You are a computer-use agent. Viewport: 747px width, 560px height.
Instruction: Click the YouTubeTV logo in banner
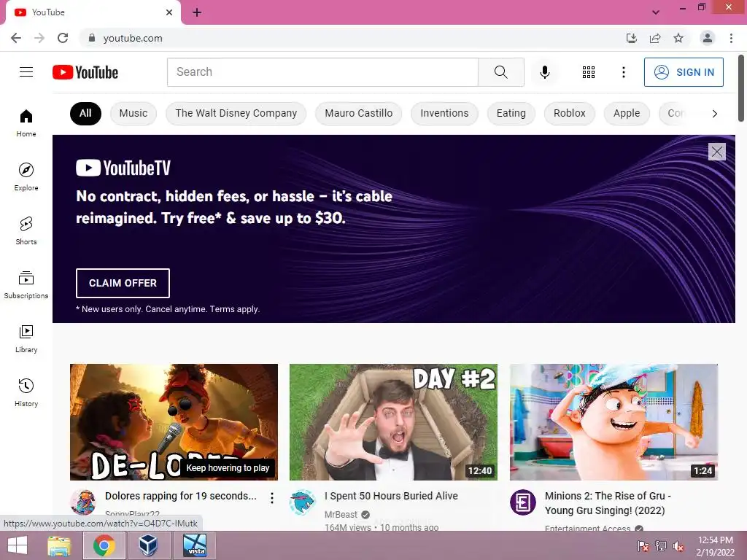123,168
